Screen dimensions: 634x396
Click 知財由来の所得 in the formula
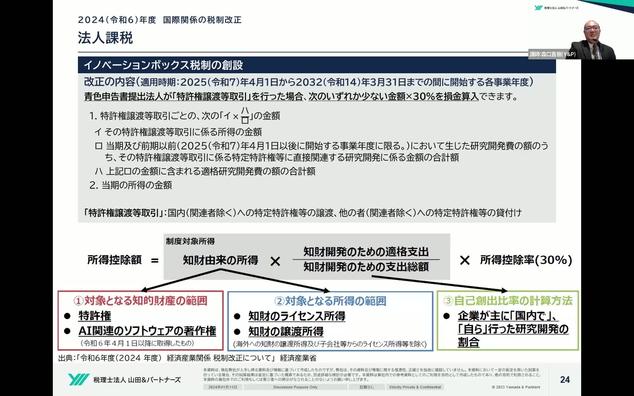220,260
